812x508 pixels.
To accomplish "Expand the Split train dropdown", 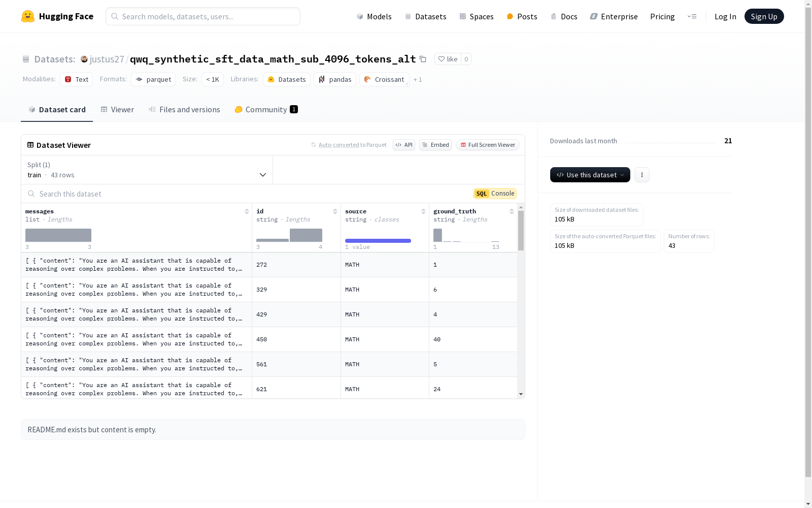I will tap(147, 170).
